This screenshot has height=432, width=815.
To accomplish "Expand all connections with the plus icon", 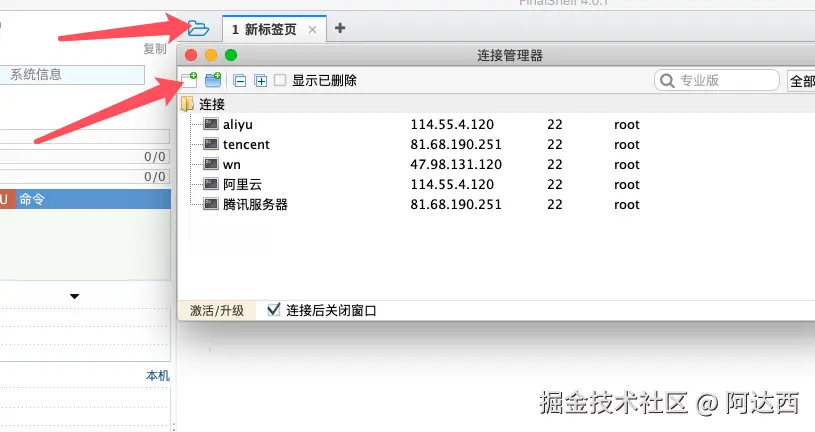I will point(260,81).
